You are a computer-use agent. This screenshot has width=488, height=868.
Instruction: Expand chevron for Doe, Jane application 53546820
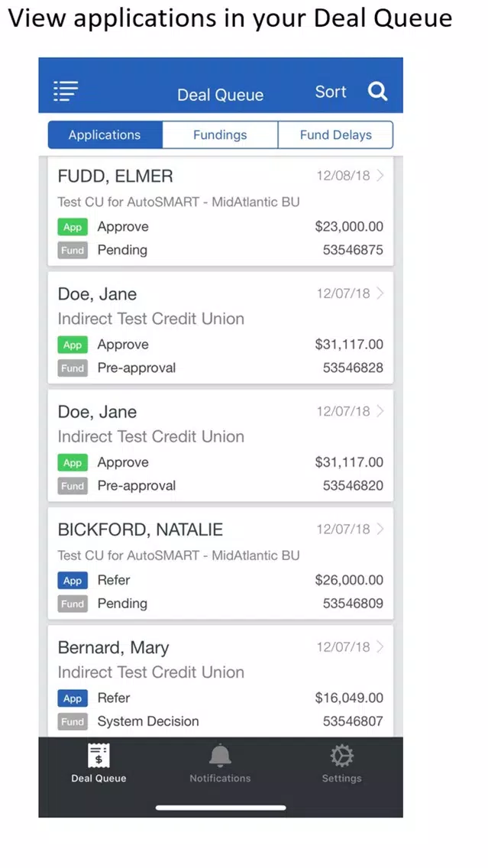click(380, 411)
